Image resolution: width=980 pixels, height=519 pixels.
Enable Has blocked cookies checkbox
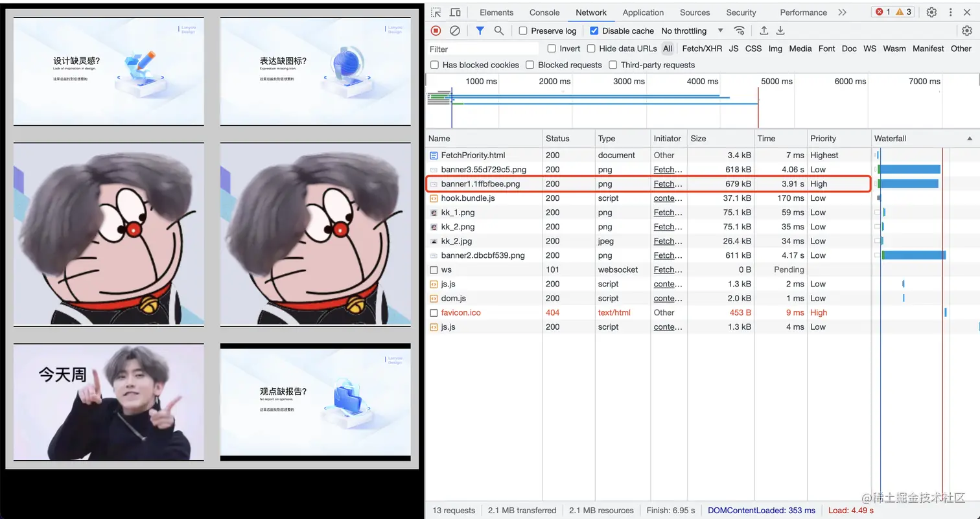434,65
